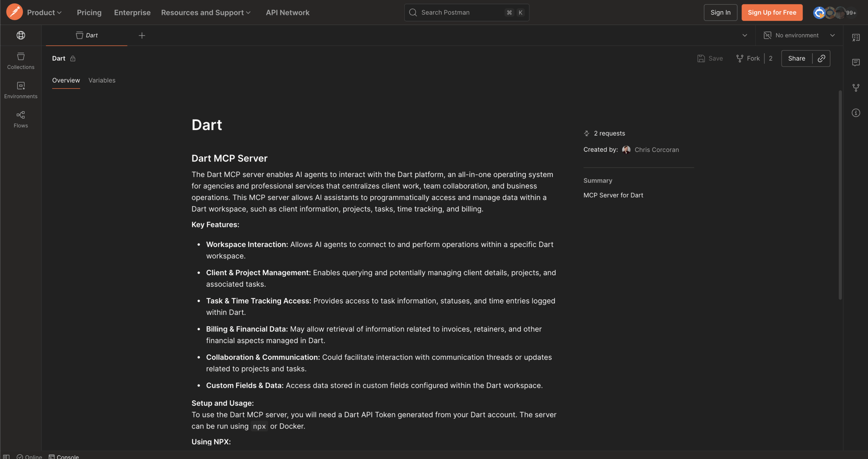Open the Flows sidebar panel
Viewport: 868px width, 459px height.
(x=21, y=119)
